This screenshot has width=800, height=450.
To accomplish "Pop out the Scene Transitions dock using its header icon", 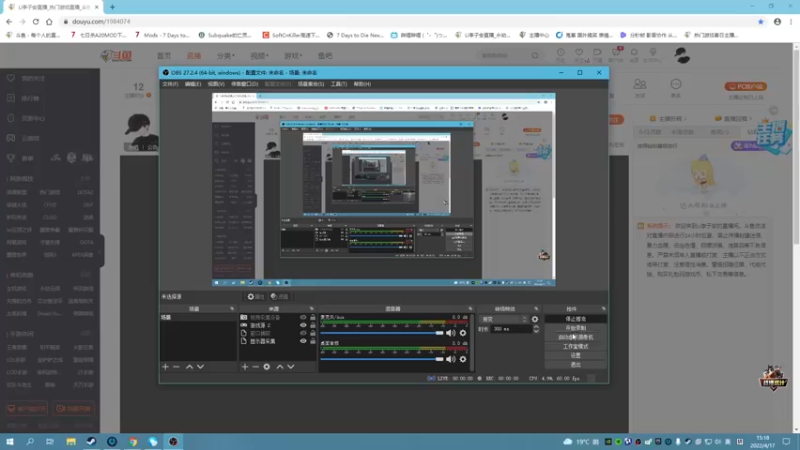I will [x=536, y=309].
